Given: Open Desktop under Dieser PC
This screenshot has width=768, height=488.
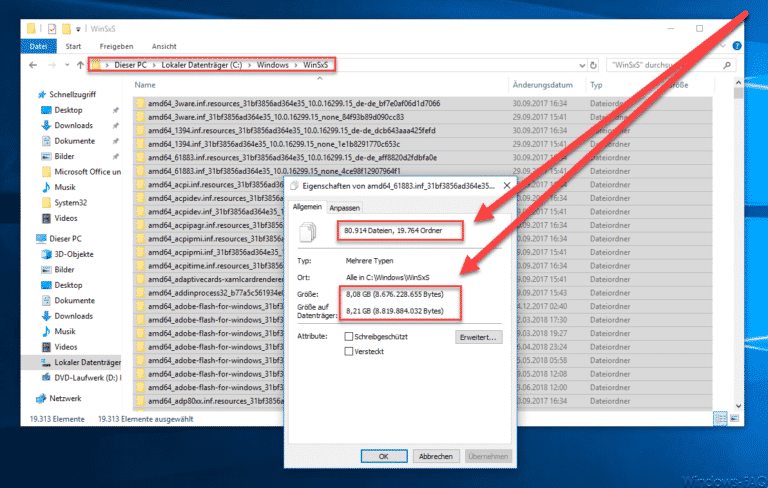Looking at the screenshot, I should 68,285.
